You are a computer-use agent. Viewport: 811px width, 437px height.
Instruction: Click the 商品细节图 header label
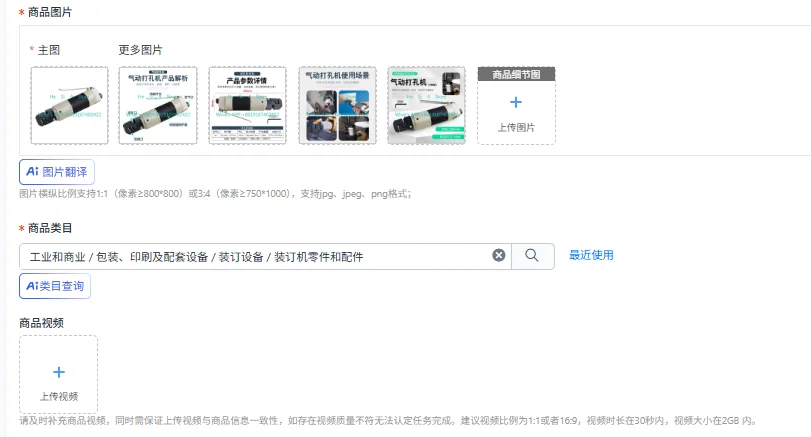[516, 74]
